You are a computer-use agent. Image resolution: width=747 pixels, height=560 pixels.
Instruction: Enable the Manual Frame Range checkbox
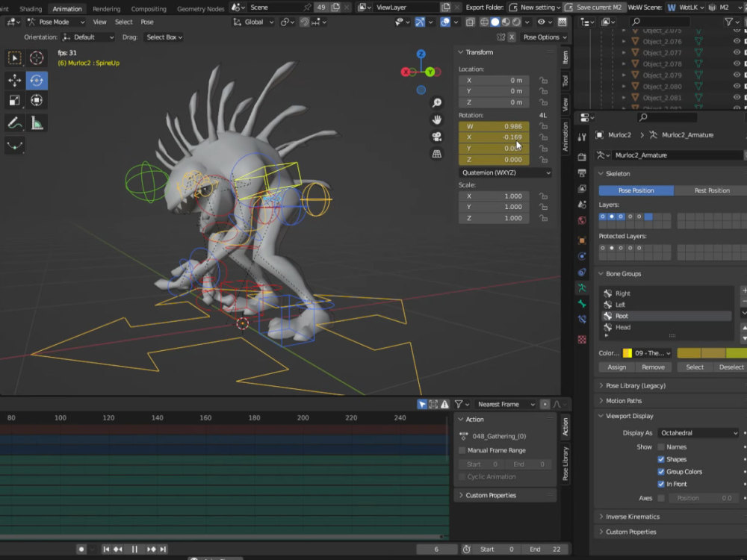(x=462, y=450)
